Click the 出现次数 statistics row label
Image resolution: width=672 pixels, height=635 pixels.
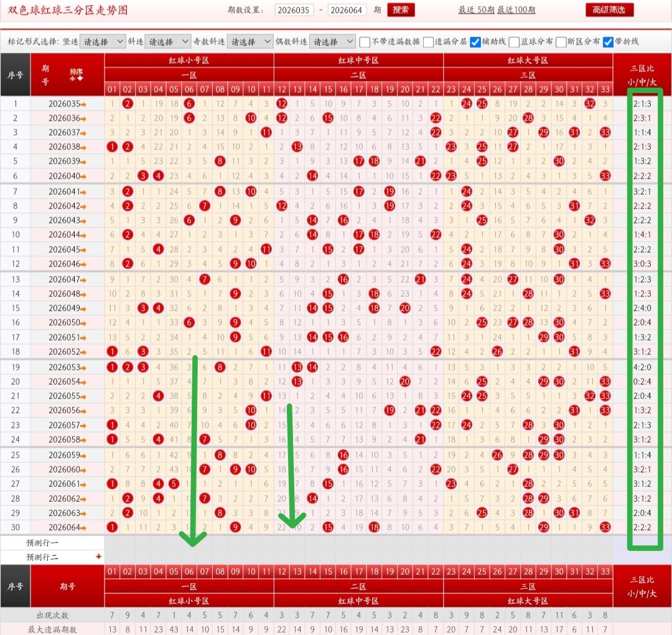[52, 615]
